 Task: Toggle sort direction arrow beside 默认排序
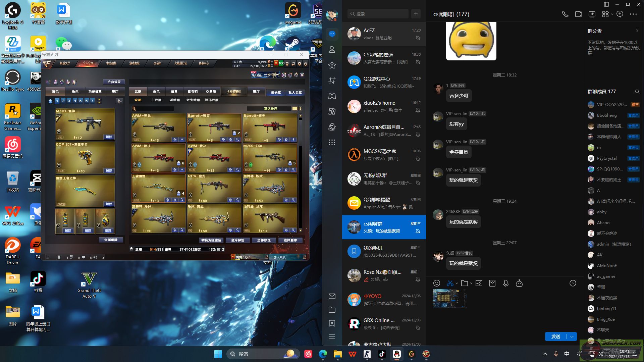point(300,108)
